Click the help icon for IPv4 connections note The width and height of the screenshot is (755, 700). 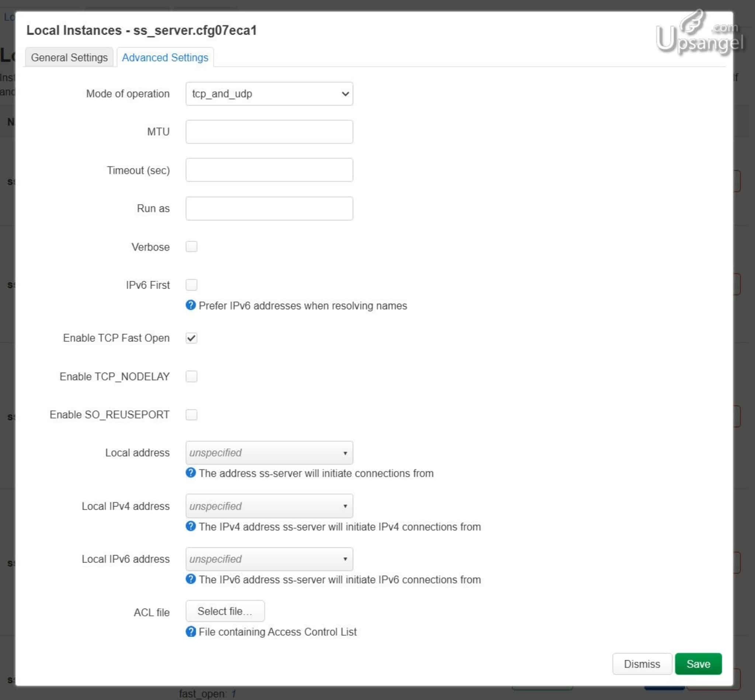pyautogui.click(x=191, y=526)
